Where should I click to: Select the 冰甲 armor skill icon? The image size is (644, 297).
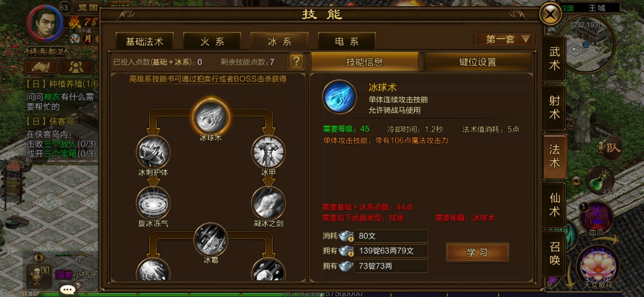(269, 151)
